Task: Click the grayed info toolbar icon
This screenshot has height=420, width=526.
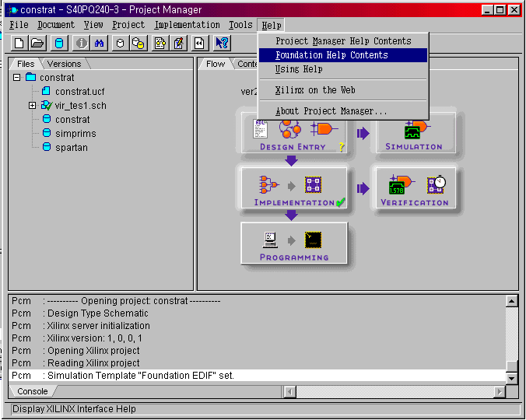Action: [x=81, y=44]
